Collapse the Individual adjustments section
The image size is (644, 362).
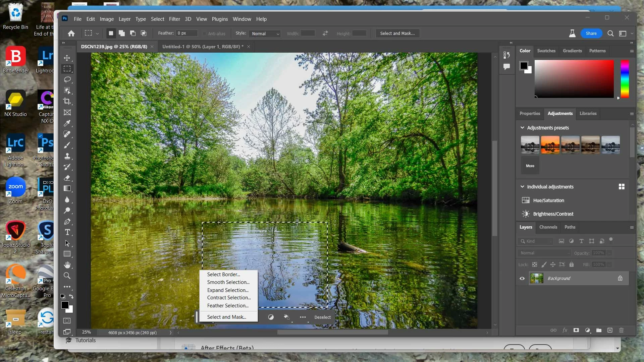(x=522, y=187)
